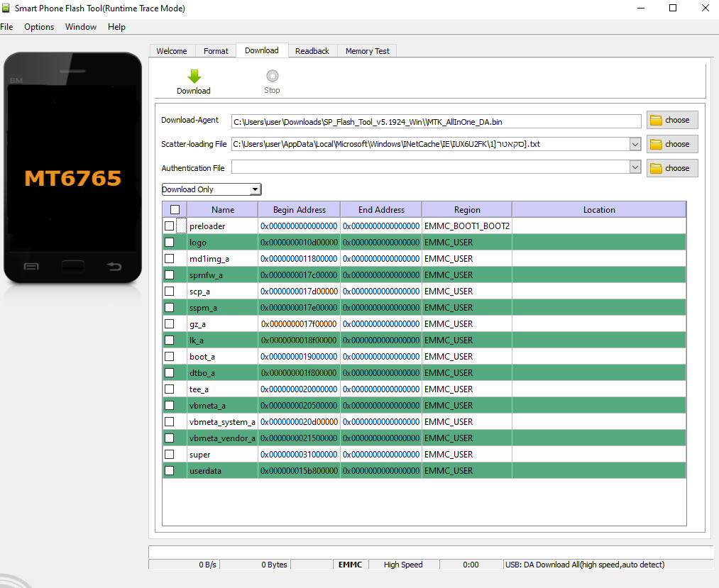This screenshot has height=588, width=719.
Task: Click folder icon beside Download-Agent path
Action: (657, 120)
